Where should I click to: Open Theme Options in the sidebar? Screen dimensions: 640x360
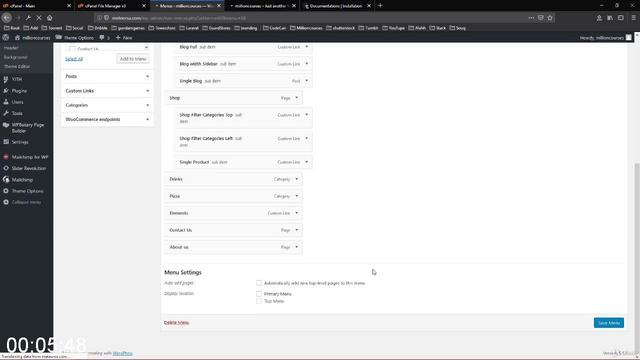click(27, 191)
